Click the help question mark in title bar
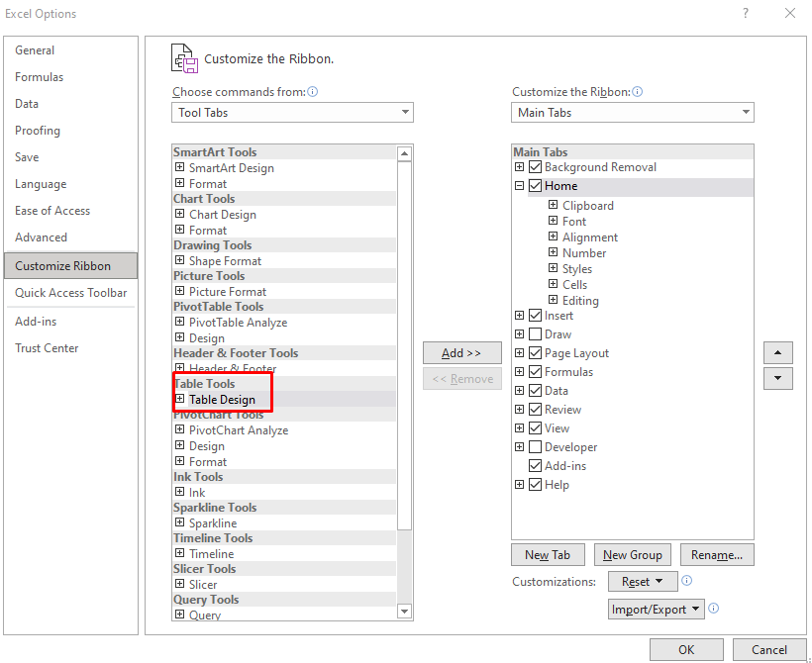This screenshot has height=663, width=812. [746, 13]
